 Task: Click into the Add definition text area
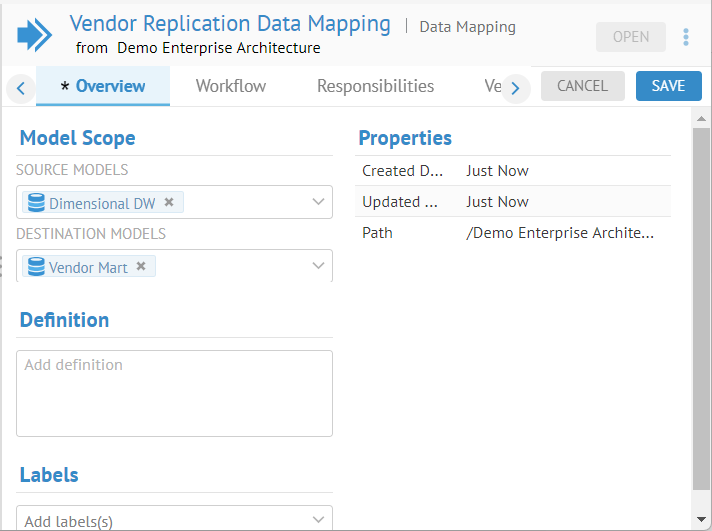coord(174,393)
